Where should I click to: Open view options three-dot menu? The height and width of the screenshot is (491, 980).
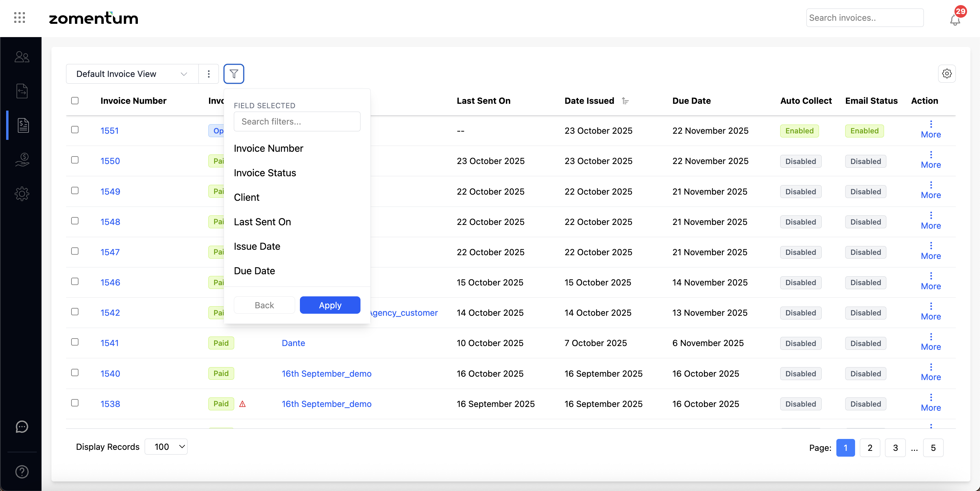click(x=208, y=74)
